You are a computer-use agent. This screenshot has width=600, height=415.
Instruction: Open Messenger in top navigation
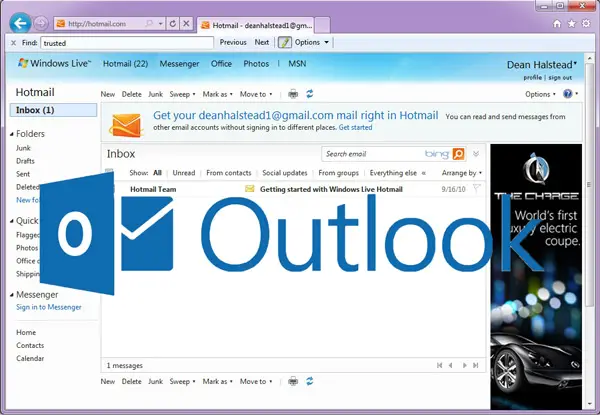(179, 64)
